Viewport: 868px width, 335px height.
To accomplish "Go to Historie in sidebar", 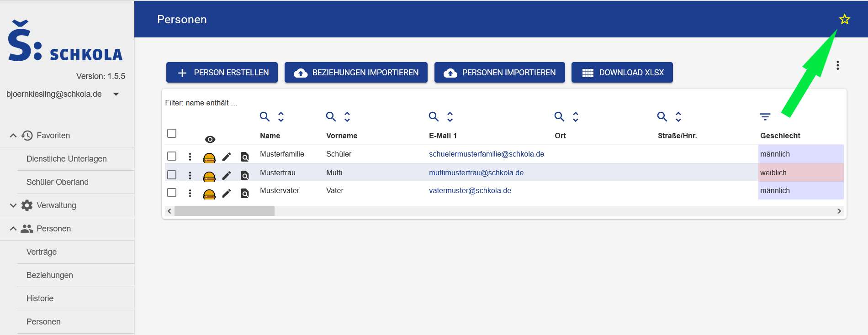I will (x=40, y=298).
